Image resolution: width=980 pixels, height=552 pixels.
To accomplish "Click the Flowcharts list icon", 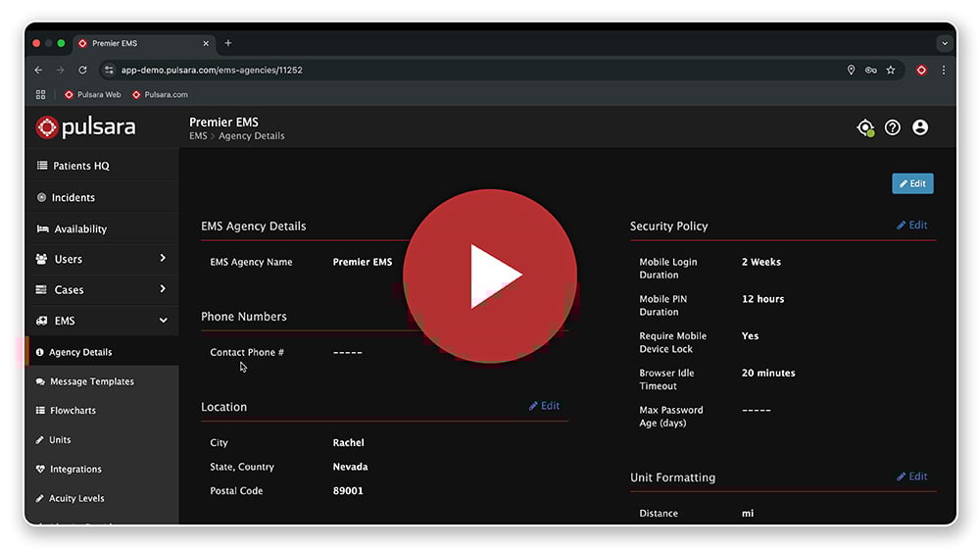I will click(40, 411).
